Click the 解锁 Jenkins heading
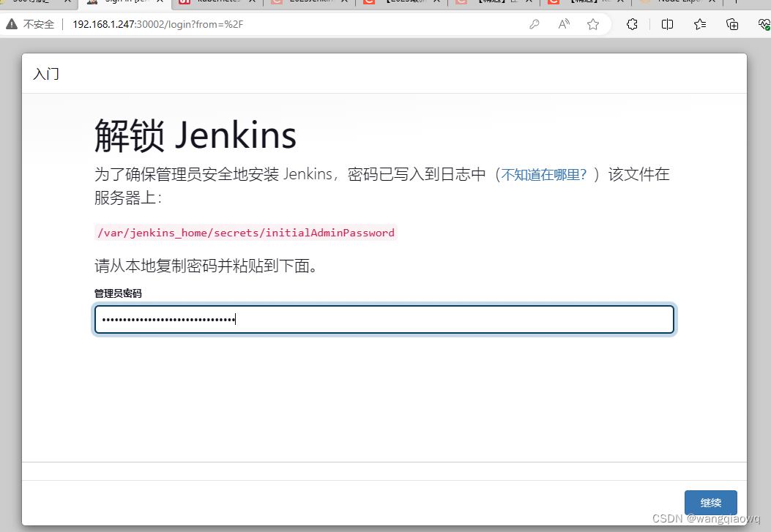771x532 pixels. point(195,135)
